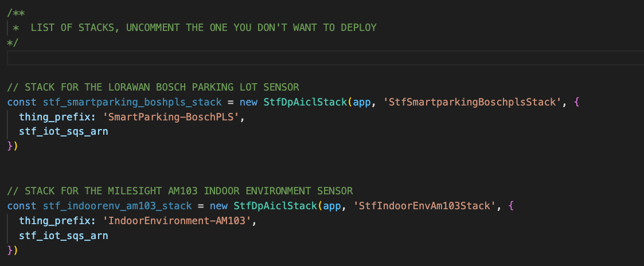Click the 'new' keyword in the smartparking line

(x=248, y=102)
